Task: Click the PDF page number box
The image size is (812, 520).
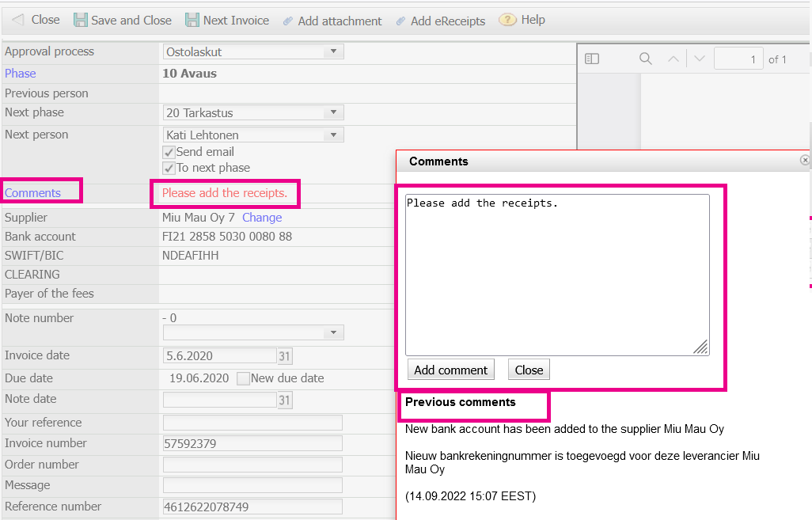Action: [738, 59]
